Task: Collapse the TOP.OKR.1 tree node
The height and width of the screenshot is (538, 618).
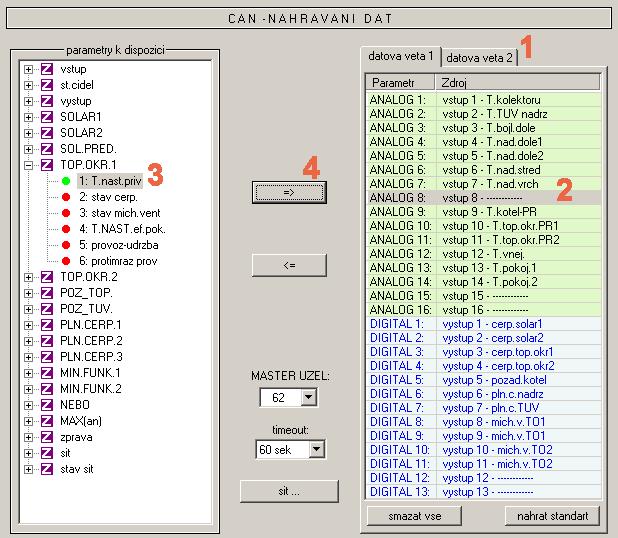Action: [x=28, y=165]
